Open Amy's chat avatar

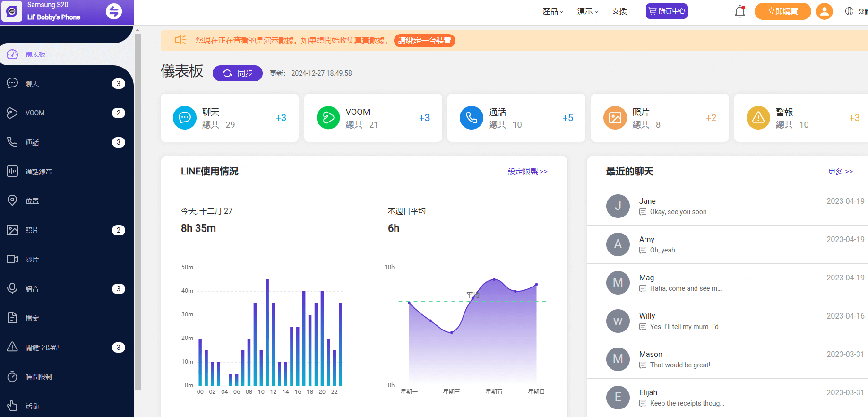pos(618,244)
